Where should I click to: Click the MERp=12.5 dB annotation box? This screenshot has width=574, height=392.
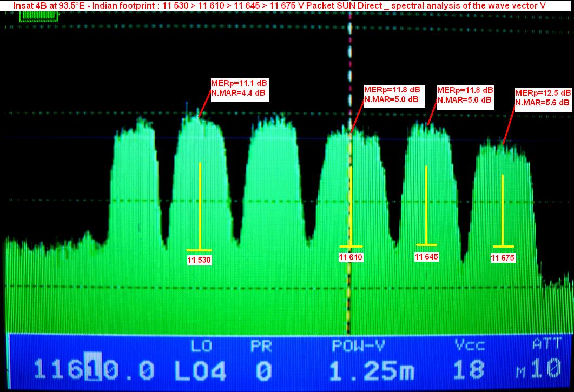pyautogui.click(x=543, y=97)
